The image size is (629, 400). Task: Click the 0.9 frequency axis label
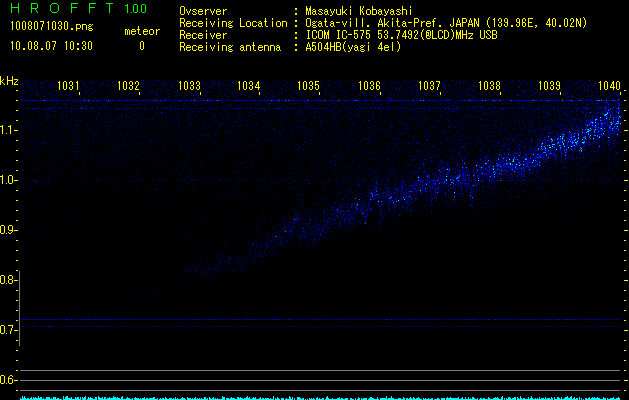click(x=7, y=230)
